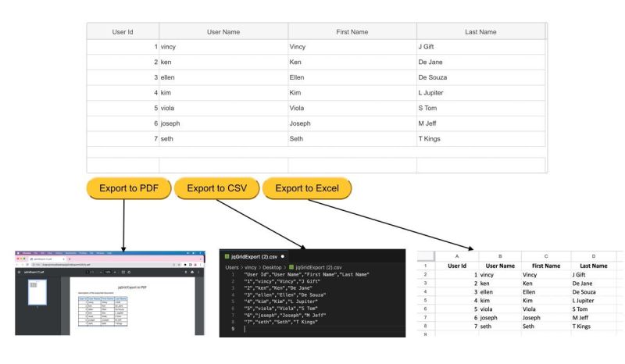The height and width of the screenshot is (364, 625).
Task: Open the PDF viewer sidebar menu icon
Action: (19, 272)
